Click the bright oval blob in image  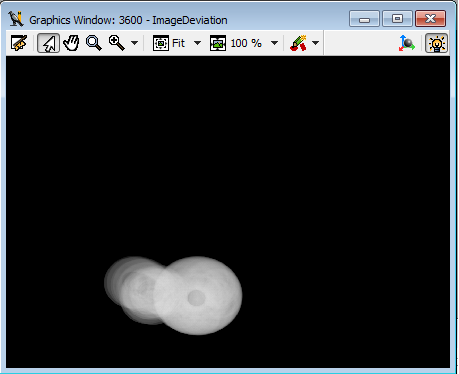pos(198,295)
